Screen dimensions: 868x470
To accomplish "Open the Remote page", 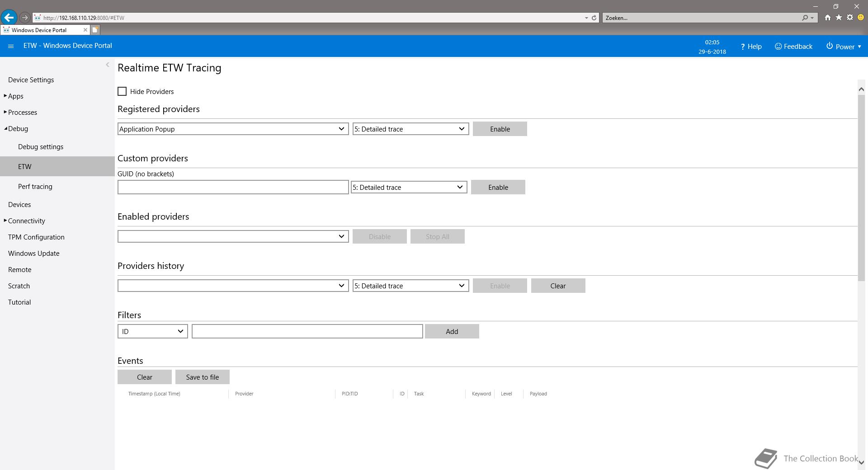I will (20, 269).
